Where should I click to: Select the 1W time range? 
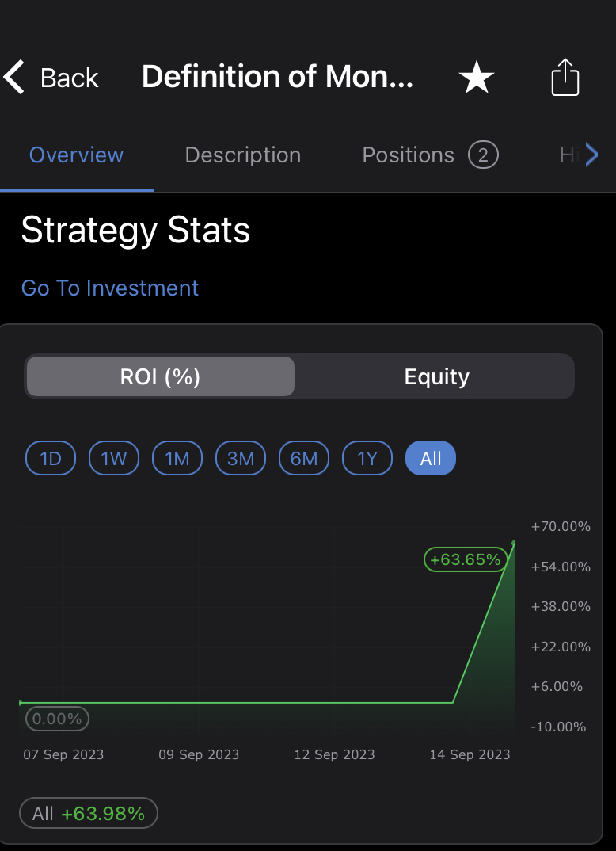pyautogui.click(x=114, y=458)
